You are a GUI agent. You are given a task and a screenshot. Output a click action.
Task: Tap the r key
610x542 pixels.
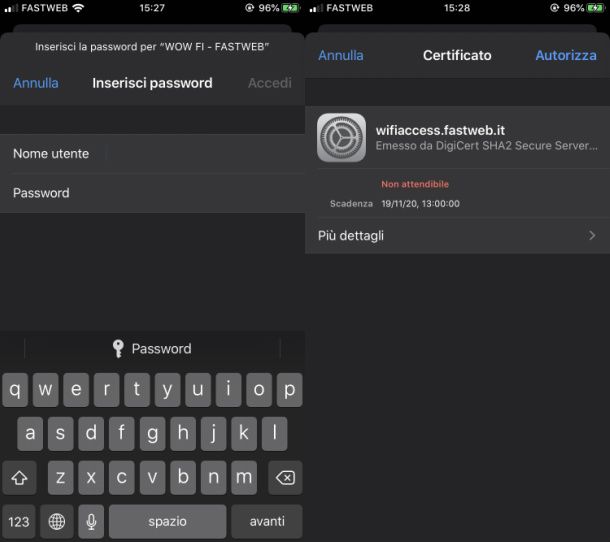[x=107, y=390]
